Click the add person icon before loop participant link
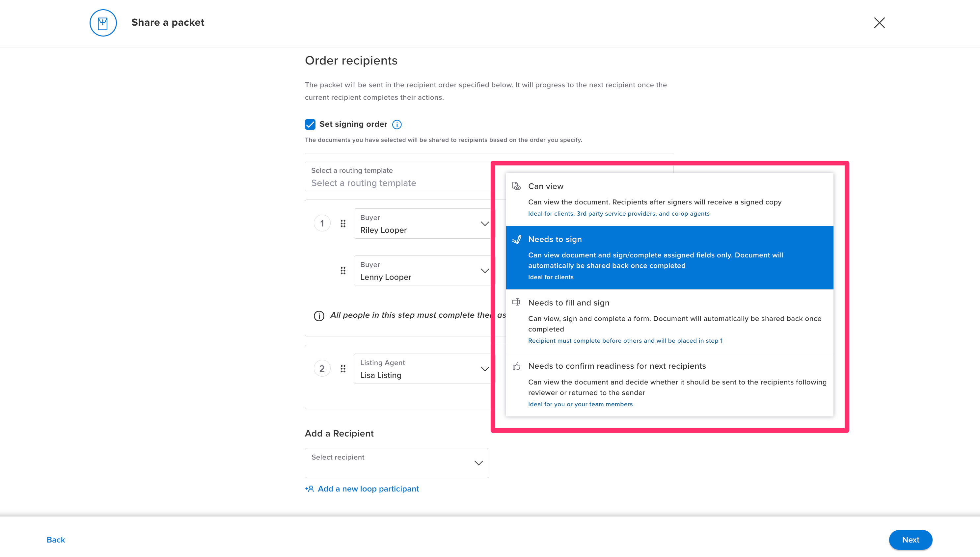The height and width of the screenshot is (557, 980). click(309, 489)
